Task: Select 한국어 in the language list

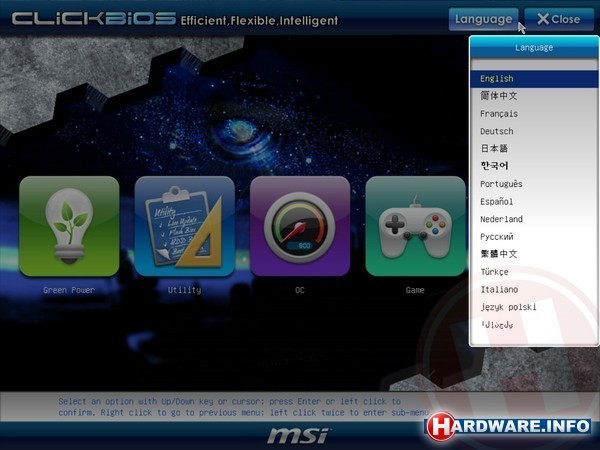Action: click(534, 166)
